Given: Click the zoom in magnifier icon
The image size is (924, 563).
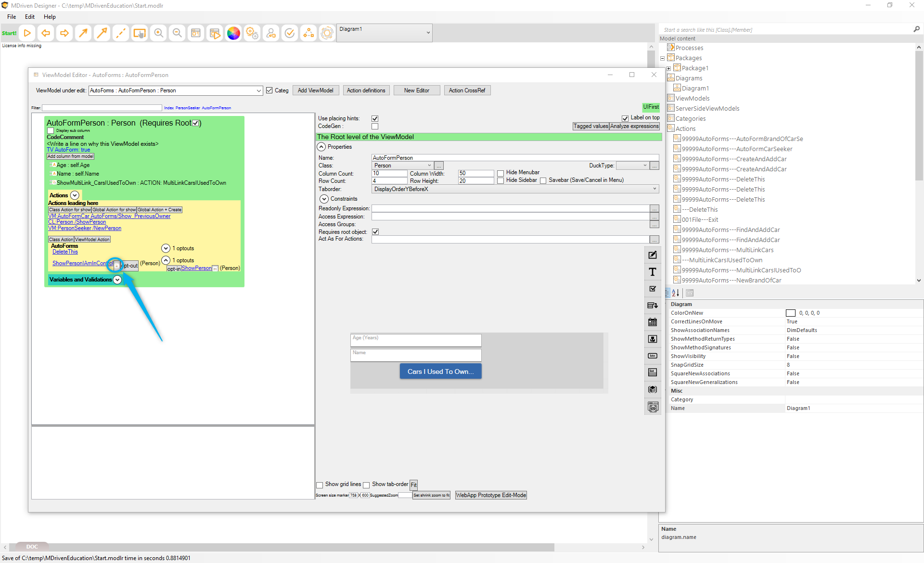Looking at the screenshot, I should pyautogui.click(x=158, y=33).
